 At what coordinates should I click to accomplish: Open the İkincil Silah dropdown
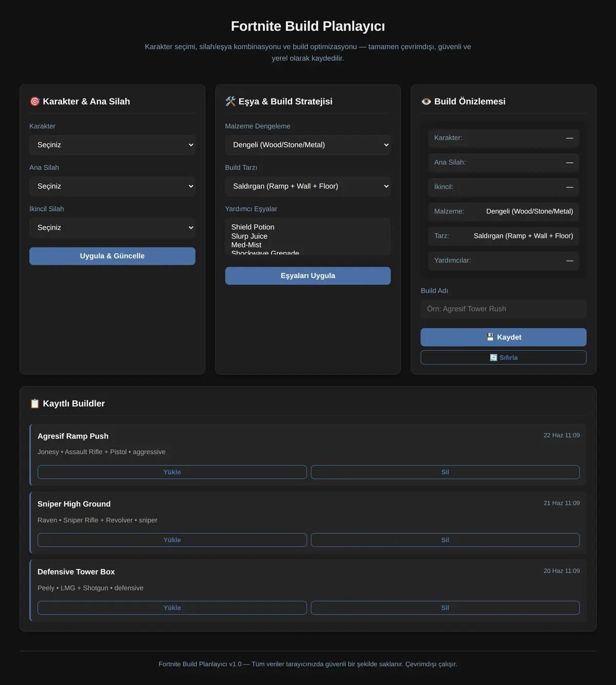[x=112, y=228]
